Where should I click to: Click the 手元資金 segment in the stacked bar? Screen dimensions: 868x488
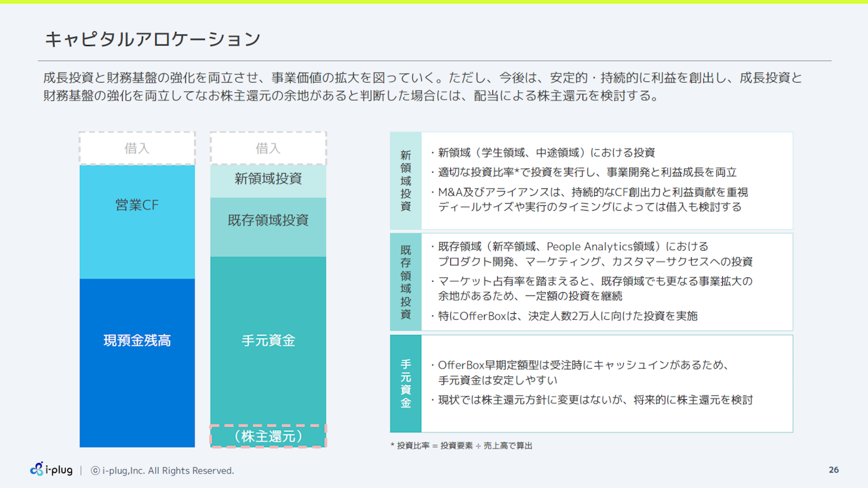pyautogui.click(x=268, y=340)
